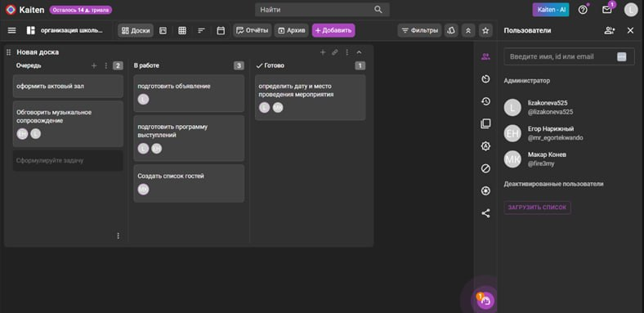The image size is (644, 313).
Task: Click the collapse-all double chevron icon
Action: [468, 30]
